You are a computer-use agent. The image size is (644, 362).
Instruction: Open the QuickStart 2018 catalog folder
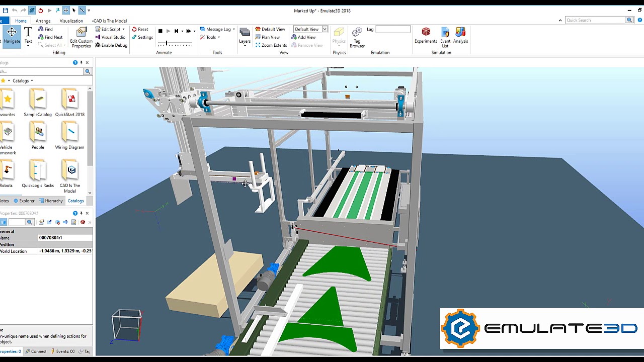70,103
